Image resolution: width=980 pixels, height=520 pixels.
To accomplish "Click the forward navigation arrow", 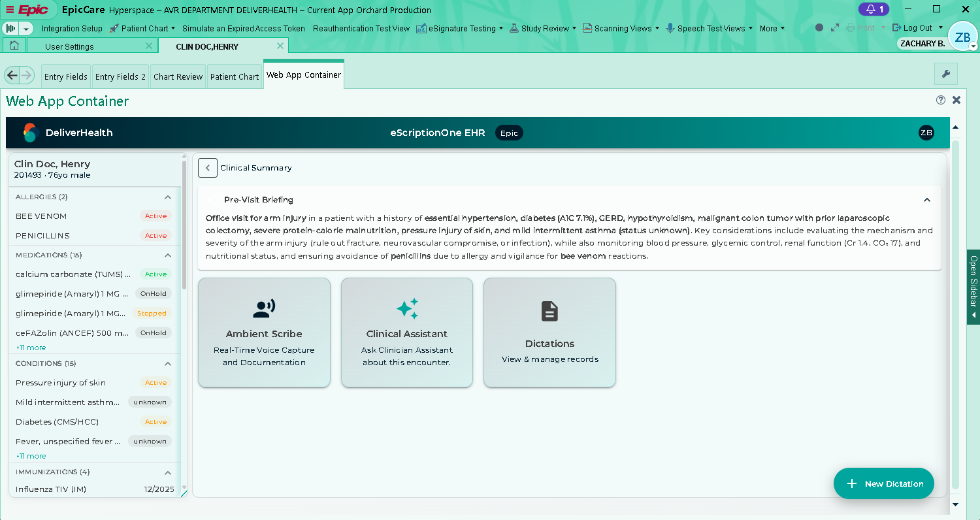I will pos(26,75).
